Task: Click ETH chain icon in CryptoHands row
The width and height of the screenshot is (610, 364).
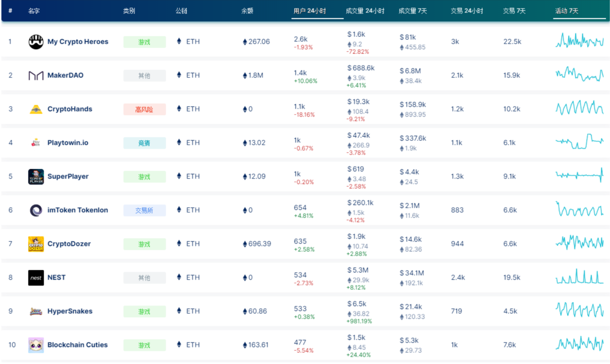Action: (x=179, y=109)
